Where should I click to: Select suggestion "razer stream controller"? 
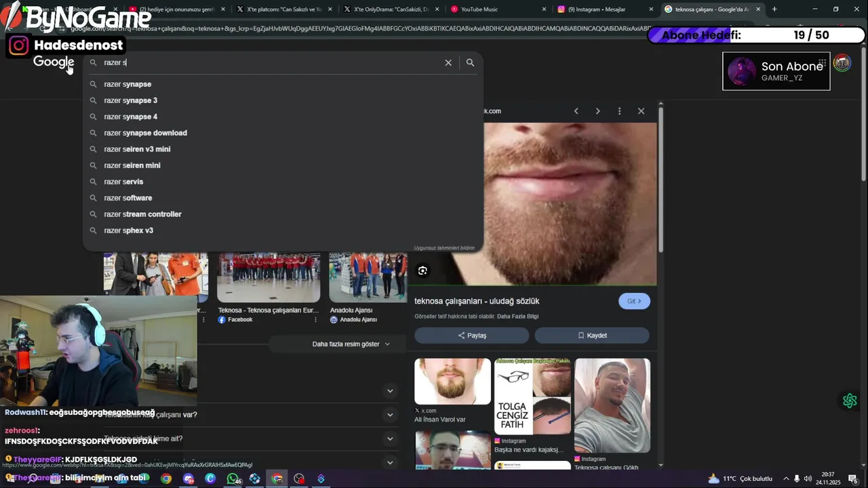point(283,214)
